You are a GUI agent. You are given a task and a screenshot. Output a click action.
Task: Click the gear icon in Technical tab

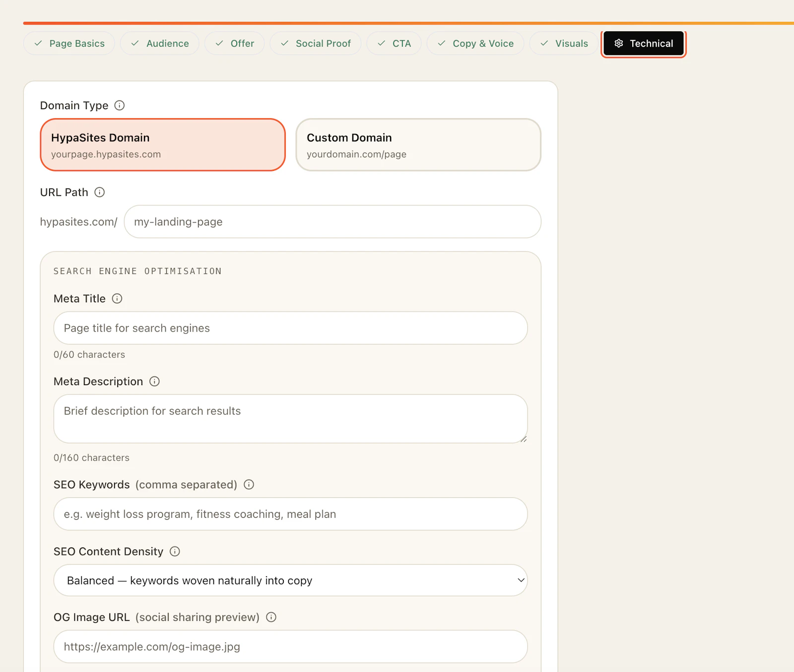(618, 43)
